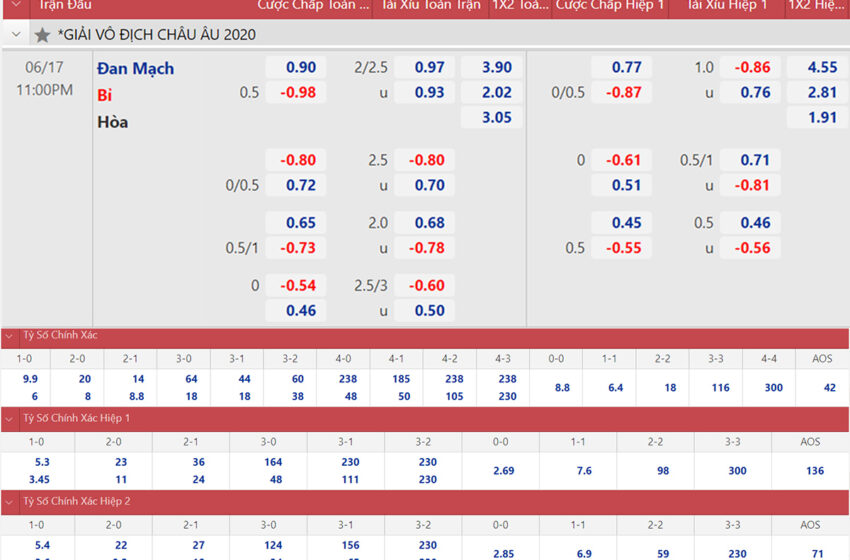Choose first-half handicap odds 0.77
850x560 pixels.
pyautogui.click(x=626, y=68)
